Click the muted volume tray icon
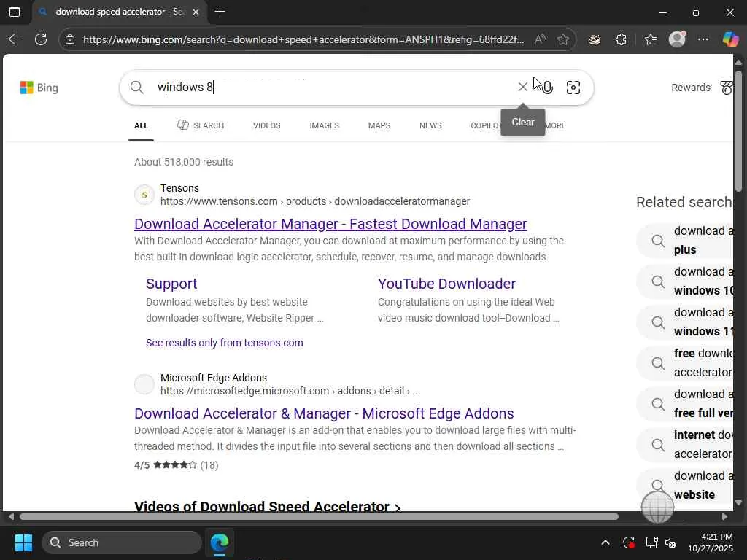The image size is (747, 560). tap(670, 542)
